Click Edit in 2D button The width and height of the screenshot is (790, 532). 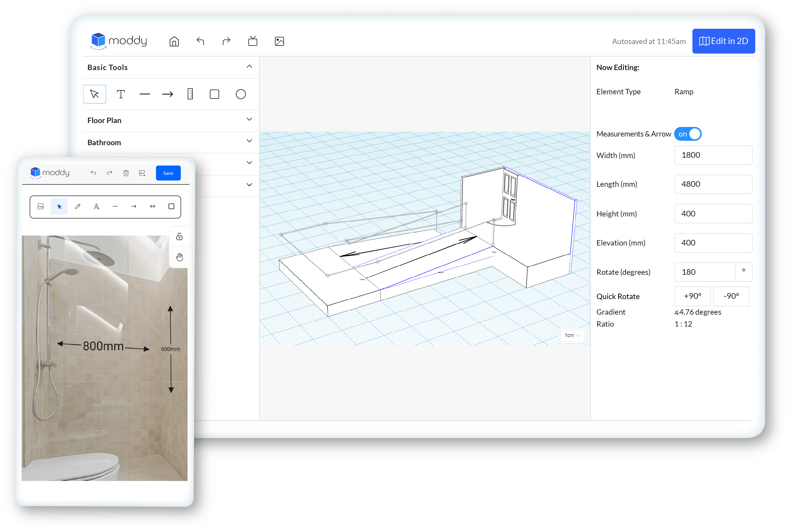[721, 41]
